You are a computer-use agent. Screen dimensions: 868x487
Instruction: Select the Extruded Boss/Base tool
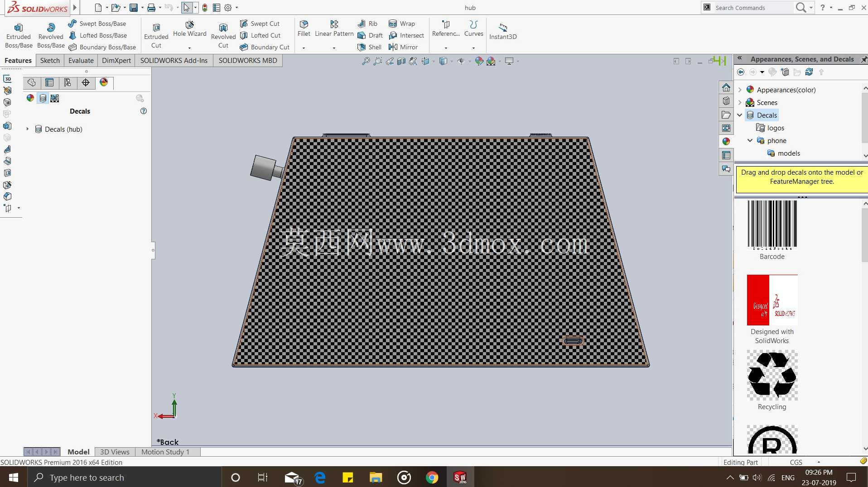19,35
